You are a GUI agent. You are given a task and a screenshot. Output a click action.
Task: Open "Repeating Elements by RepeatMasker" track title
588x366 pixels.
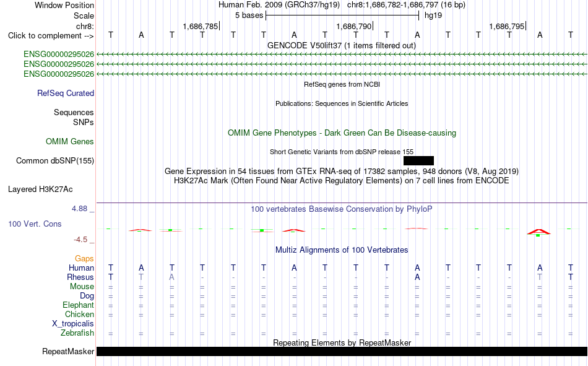(x=342, y=342)
